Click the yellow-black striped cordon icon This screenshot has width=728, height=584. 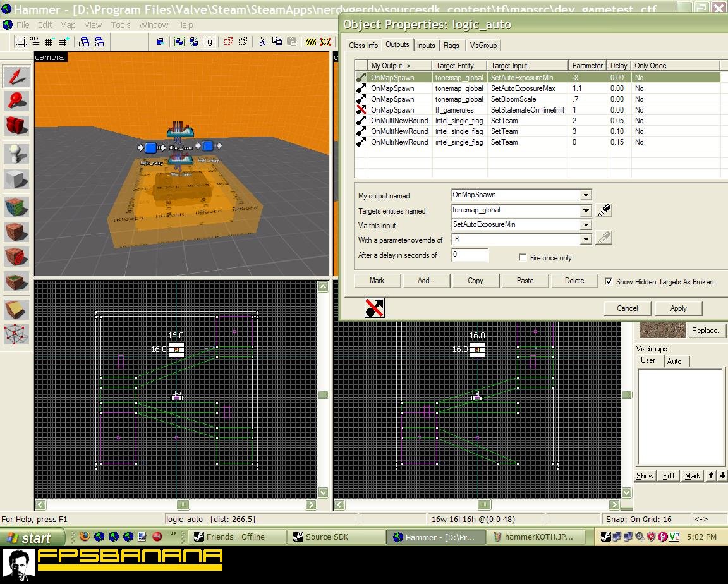click(x=311, y=42)
